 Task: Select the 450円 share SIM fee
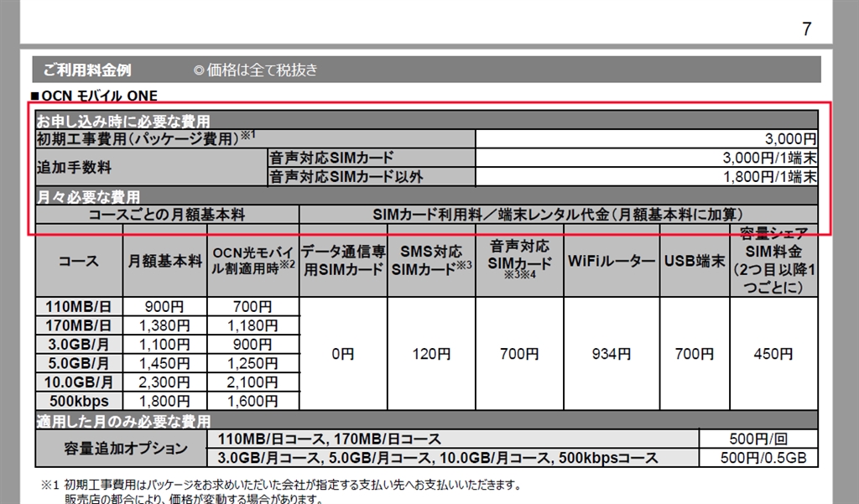tap(773, 354)
